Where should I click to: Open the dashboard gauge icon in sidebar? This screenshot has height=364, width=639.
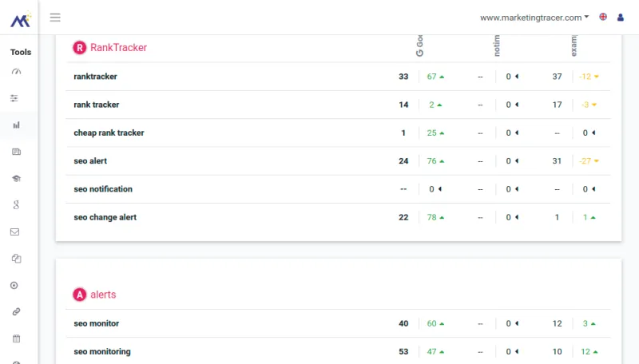click(16, 72)
